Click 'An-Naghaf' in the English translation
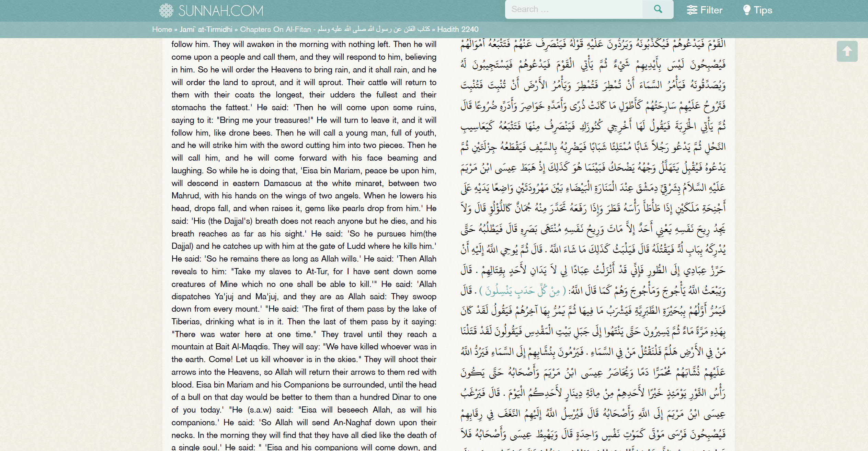The width and height of the screenshot is (868, 451). pyautogui.click(x=352, y=423)
